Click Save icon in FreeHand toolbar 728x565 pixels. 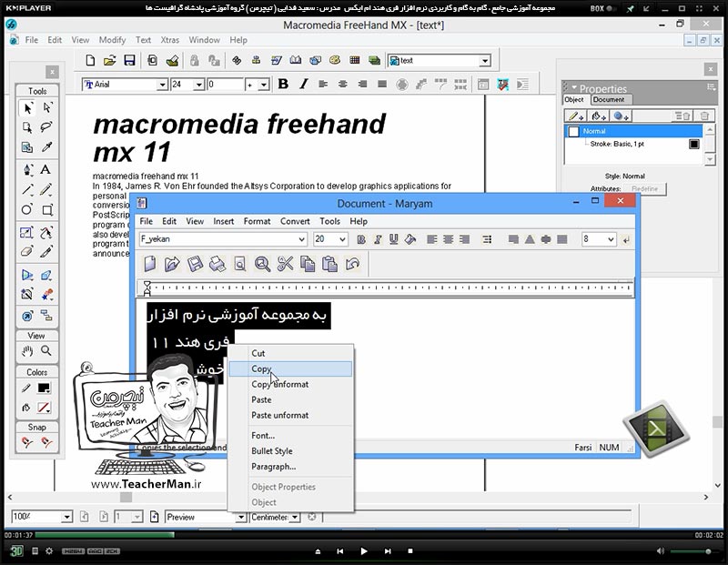(x=129, y=60)
